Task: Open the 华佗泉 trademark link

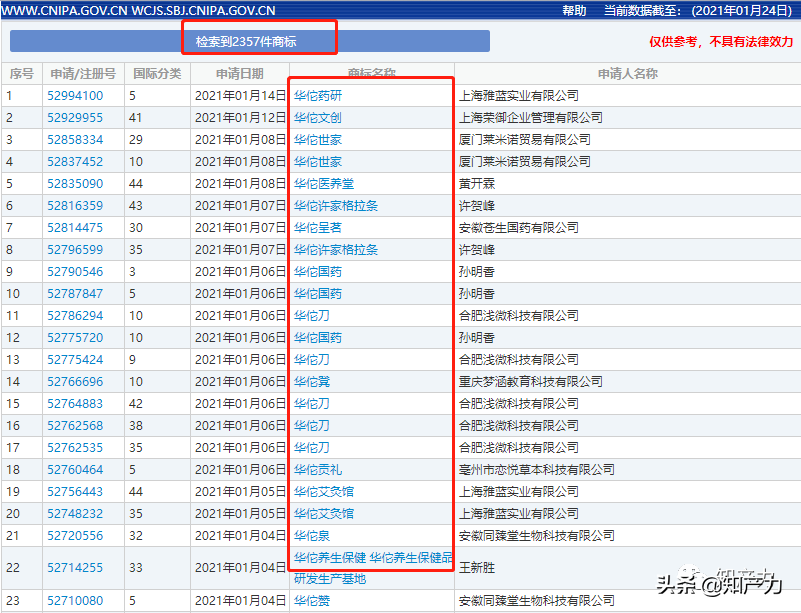Action: pyautogui.click(x=312, y=535)
